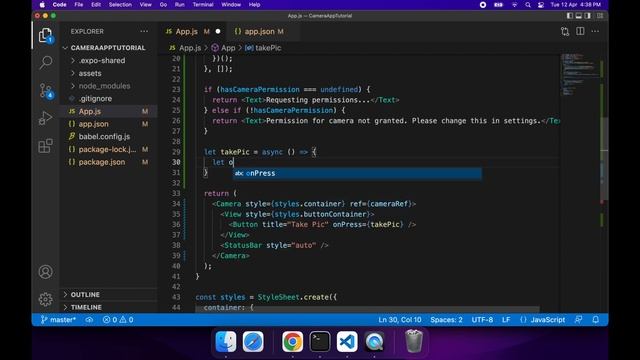The image size is (640, 360).
Task: Click feedback icon in status bar
Action: pos(578,320)
